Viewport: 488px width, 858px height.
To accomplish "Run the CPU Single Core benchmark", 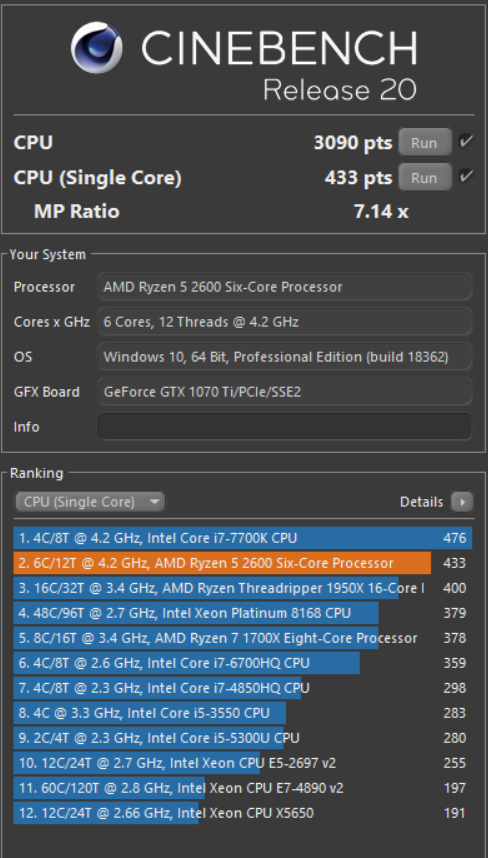I will pos(425,177).
